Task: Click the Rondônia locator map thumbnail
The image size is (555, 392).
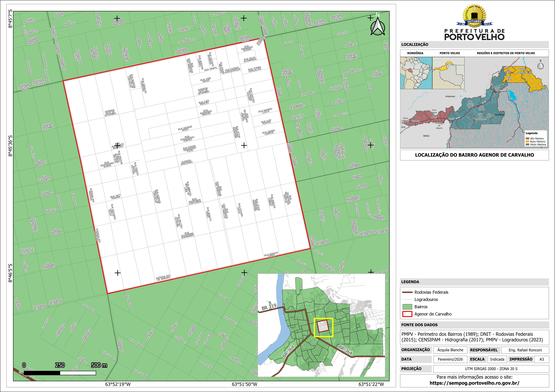Action: 416,73
